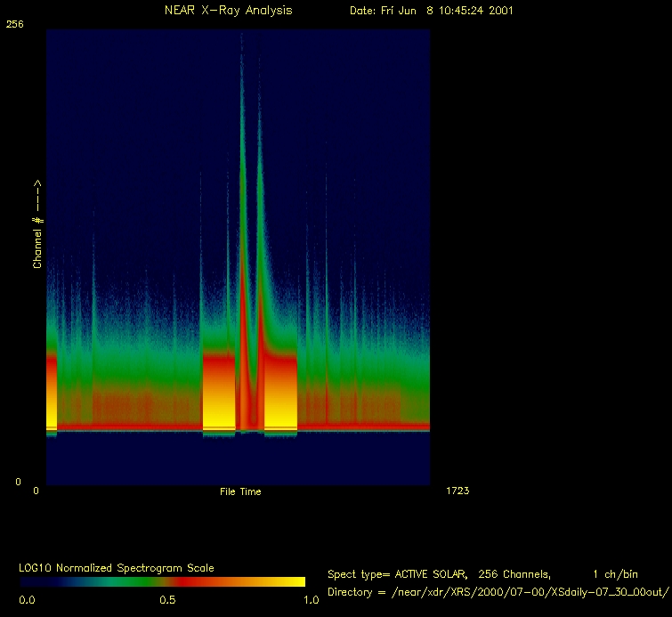Viewport: 672px width, 617px height.
Task: Click the 256 label atop the channel axis
Action: [x=15, y=25]
